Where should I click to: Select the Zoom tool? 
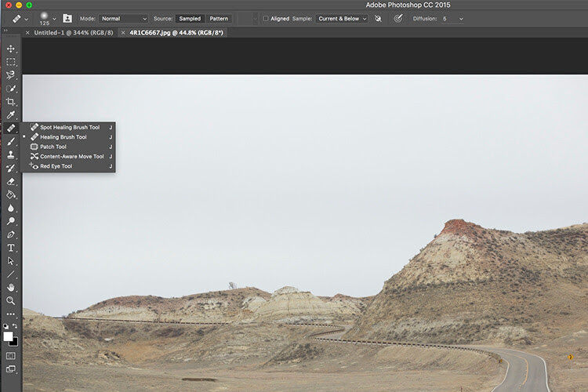[x=10, y=300]
